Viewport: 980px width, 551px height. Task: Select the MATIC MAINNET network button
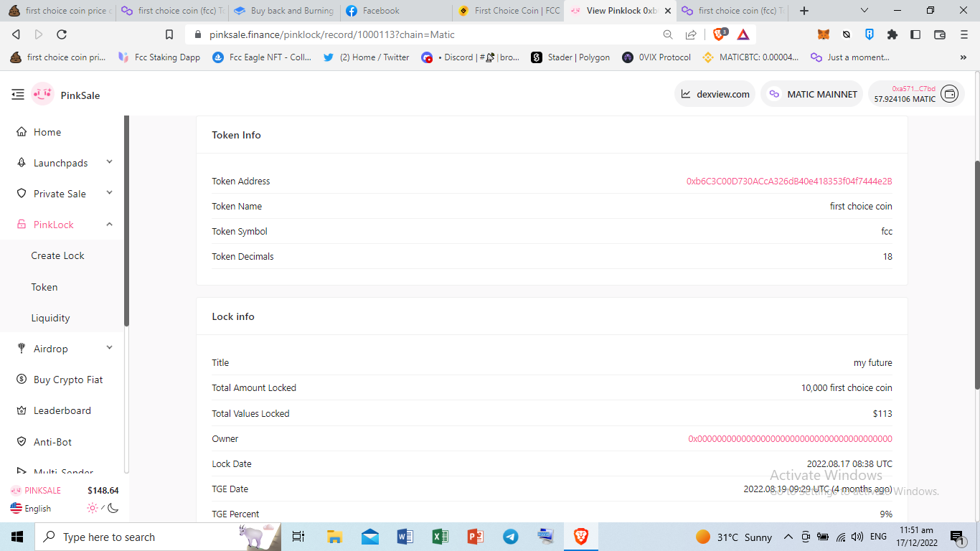(812, 94)
